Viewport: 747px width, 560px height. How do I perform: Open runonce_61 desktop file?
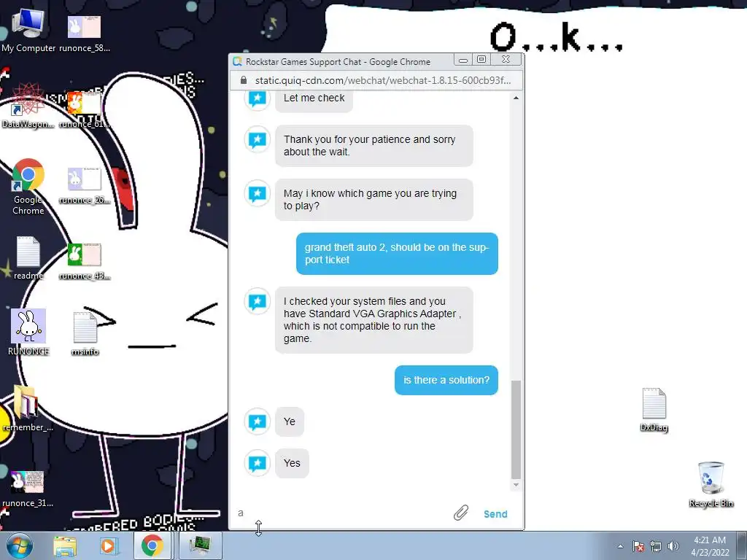click(x=85, y=109)
